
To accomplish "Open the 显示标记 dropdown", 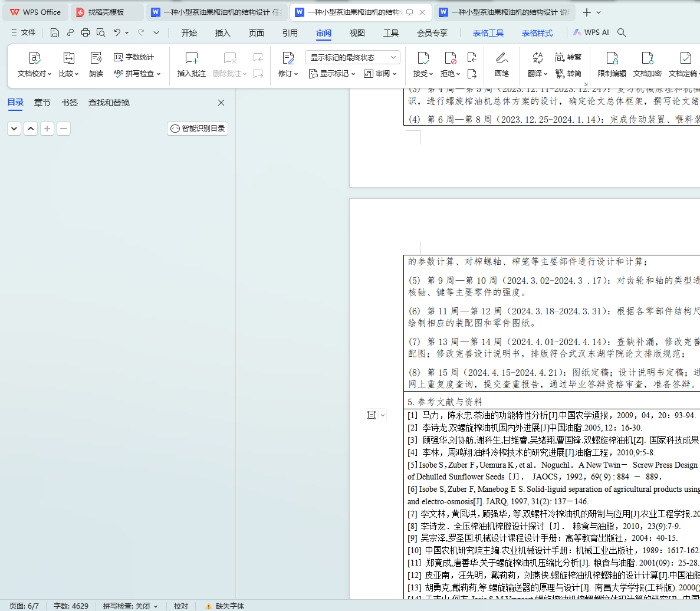I will 331,74.
